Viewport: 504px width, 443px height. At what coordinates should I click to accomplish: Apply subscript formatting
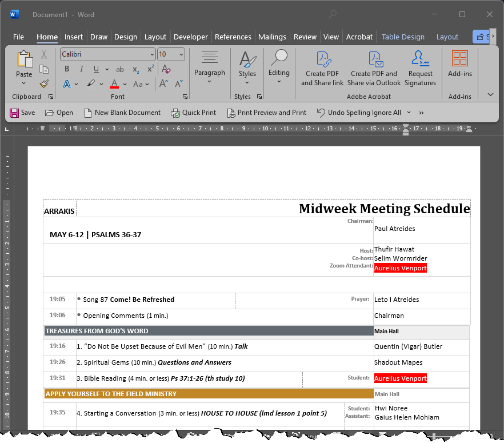136,69
